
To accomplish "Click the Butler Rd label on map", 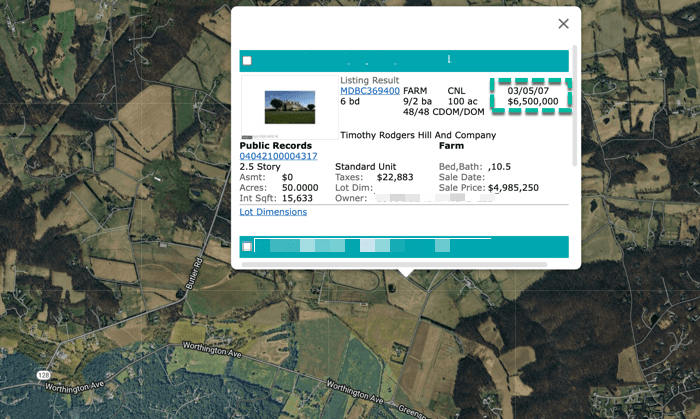I will click(x=198, y=274).
